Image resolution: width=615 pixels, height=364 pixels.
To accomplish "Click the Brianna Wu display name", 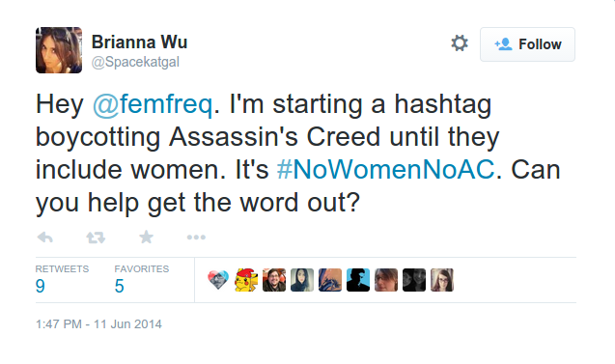I will click(x=140, y=42).
